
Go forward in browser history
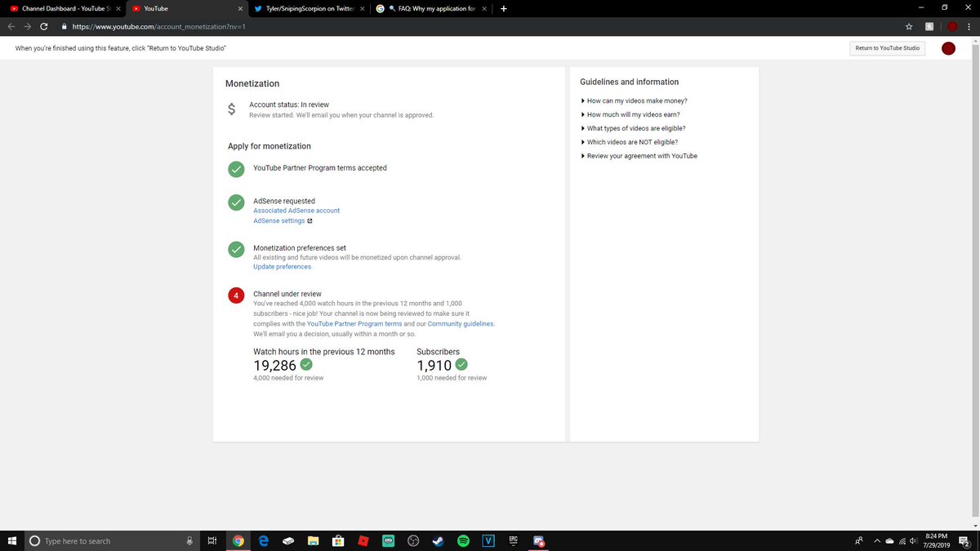point(27,26)
